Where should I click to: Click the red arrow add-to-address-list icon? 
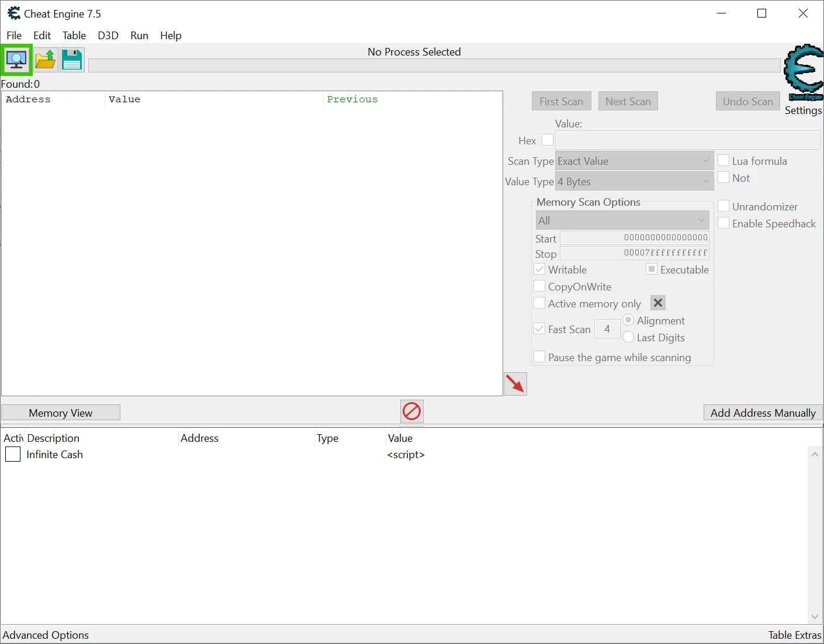click(x=515, y=384)
